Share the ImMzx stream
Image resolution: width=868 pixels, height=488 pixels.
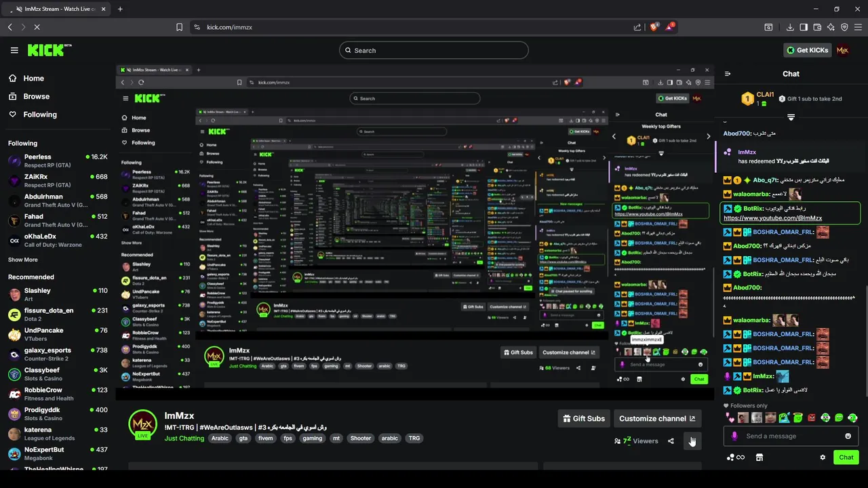point(671,441)
